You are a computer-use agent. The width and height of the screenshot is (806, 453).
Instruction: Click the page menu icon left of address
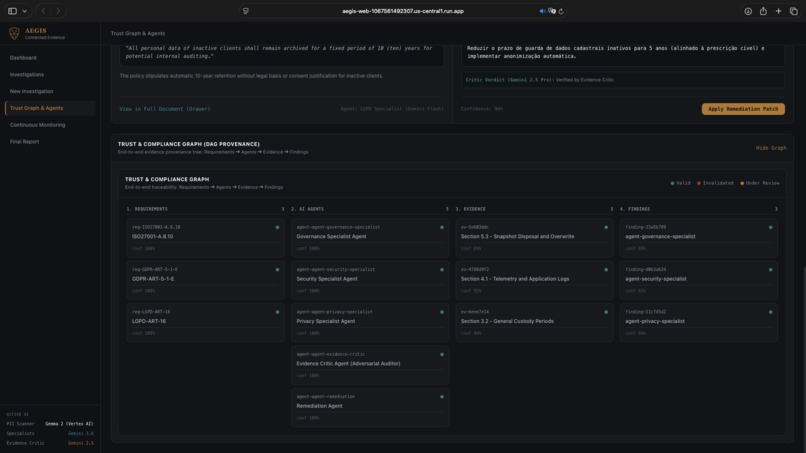246,11
